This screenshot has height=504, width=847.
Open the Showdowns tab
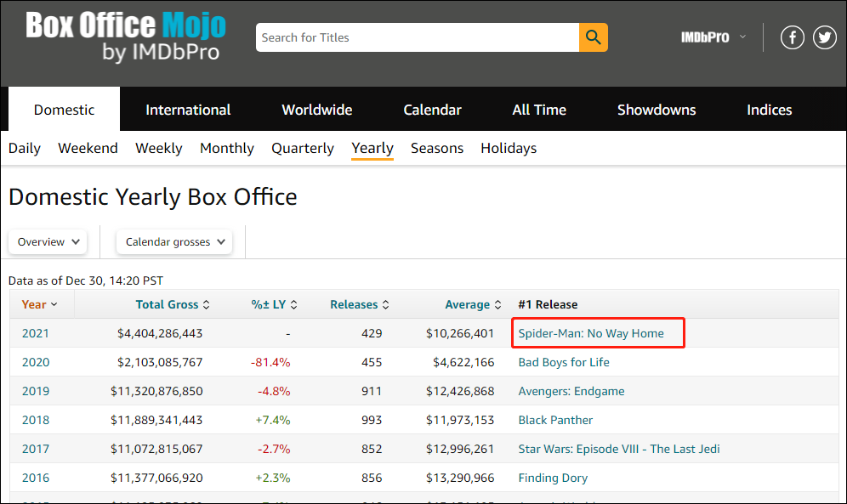point(657,110)
